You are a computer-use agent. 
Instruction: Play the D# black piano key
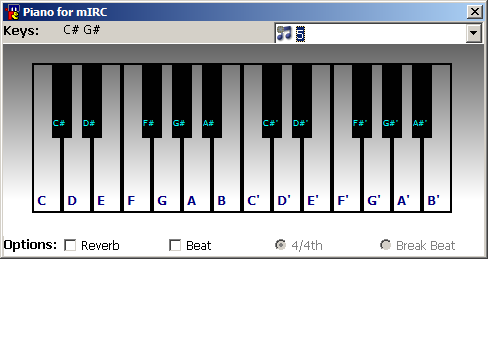click(x=92, y=101)
